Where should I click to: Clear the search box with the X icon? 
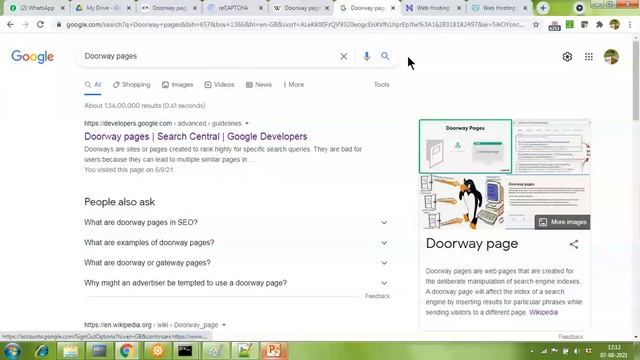(x=344, y=56)
